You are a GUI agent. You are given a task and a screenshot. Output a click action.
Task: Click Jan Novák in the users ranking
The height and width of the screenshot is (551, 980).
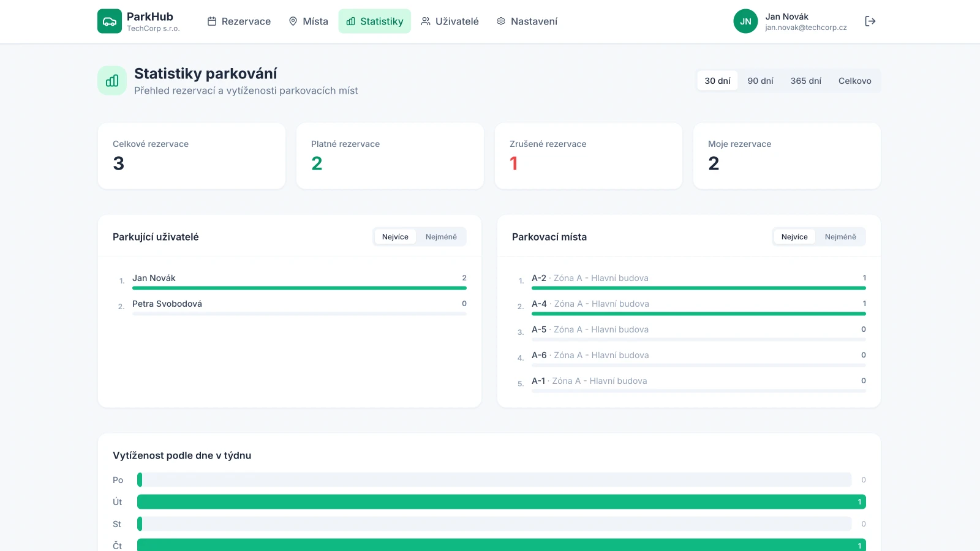point(154,278)
